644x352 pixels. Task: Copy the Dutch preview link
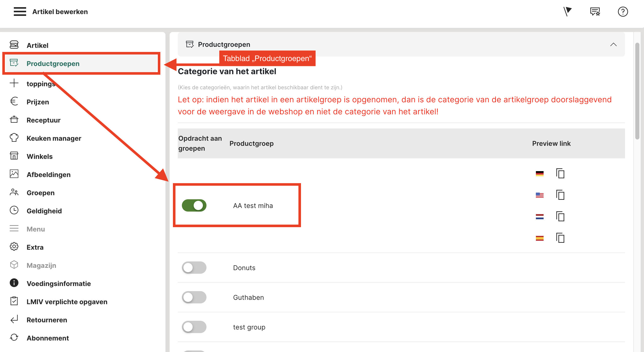coord(560,216)
